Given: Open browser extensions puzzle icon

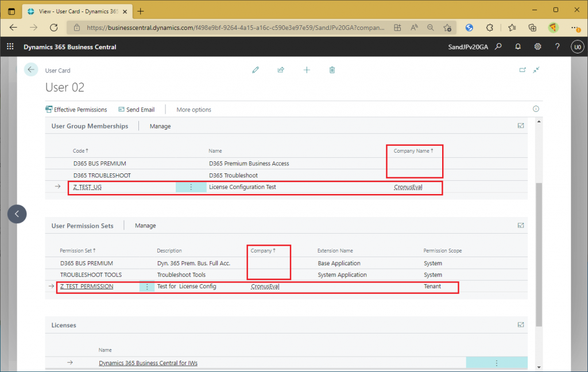Looking at the screenshot, I should tap(489, 28).
